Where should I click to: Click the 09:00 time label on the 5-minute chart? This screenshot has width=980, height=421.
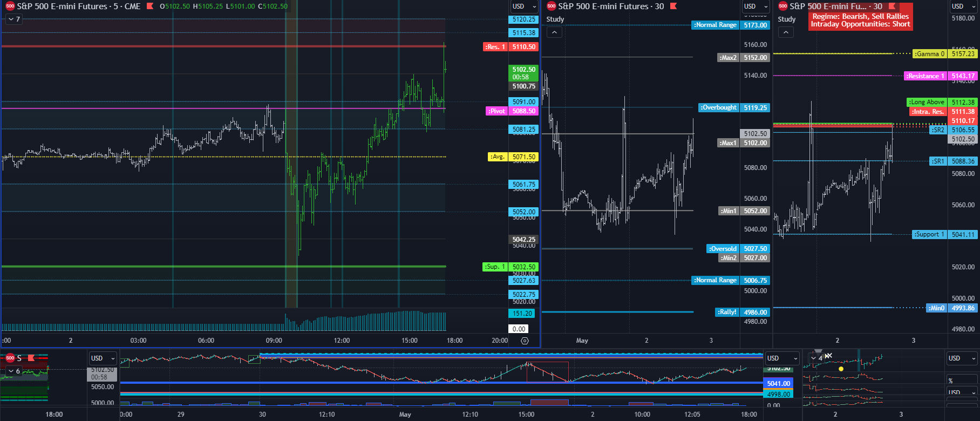(x=274, y=341)
